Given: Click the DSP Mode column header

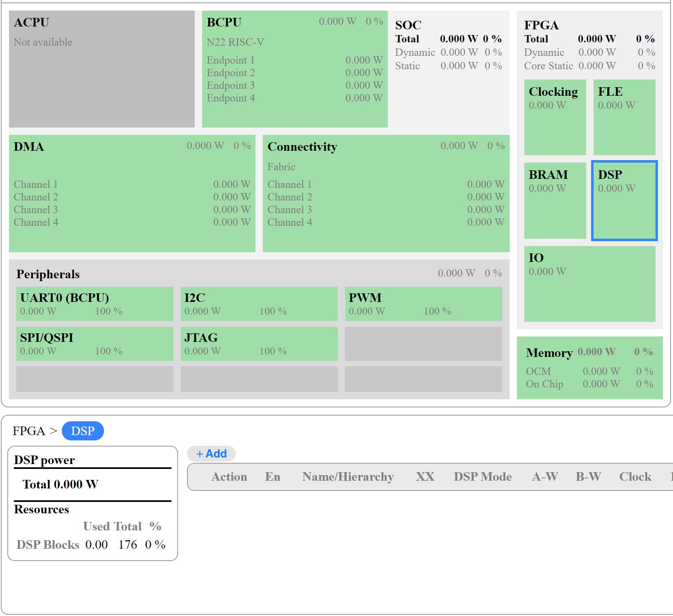Looking at the screenshot, I should 483,477.
